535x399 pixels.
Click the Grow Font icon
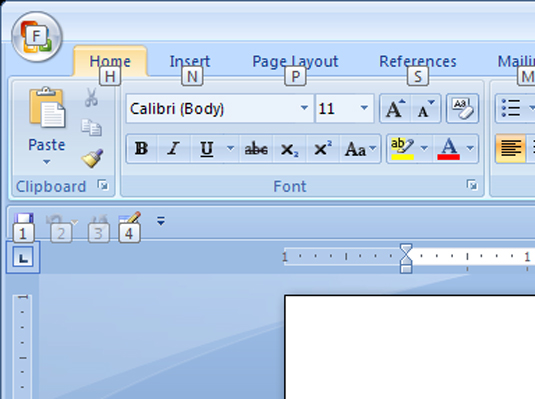coord(395,109)
